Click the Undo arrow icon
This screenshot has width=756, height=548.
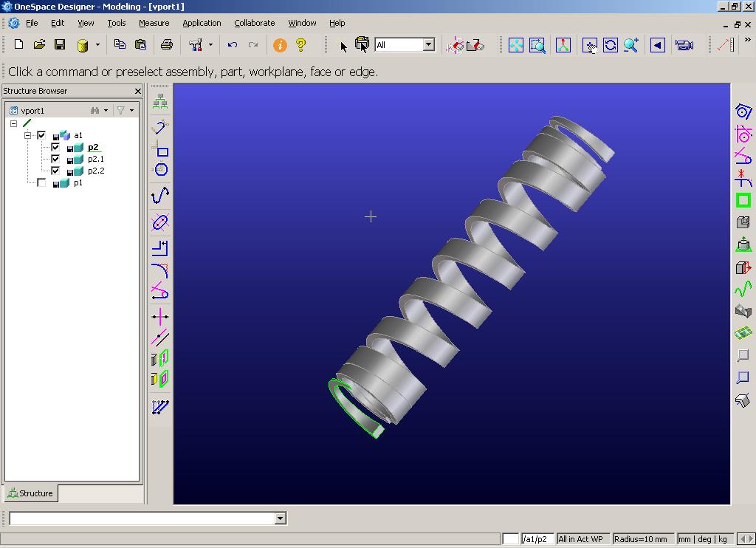click(233, 45)
